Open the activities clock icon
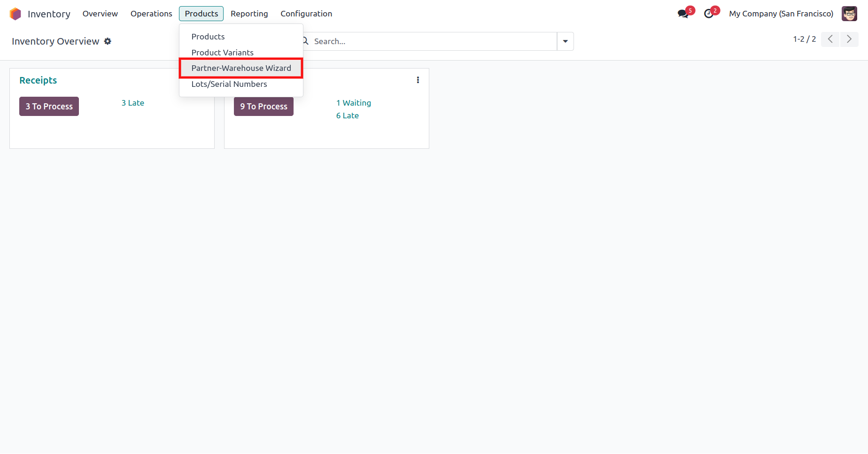This screenshot has width=868, height=454. pos(709,14)
